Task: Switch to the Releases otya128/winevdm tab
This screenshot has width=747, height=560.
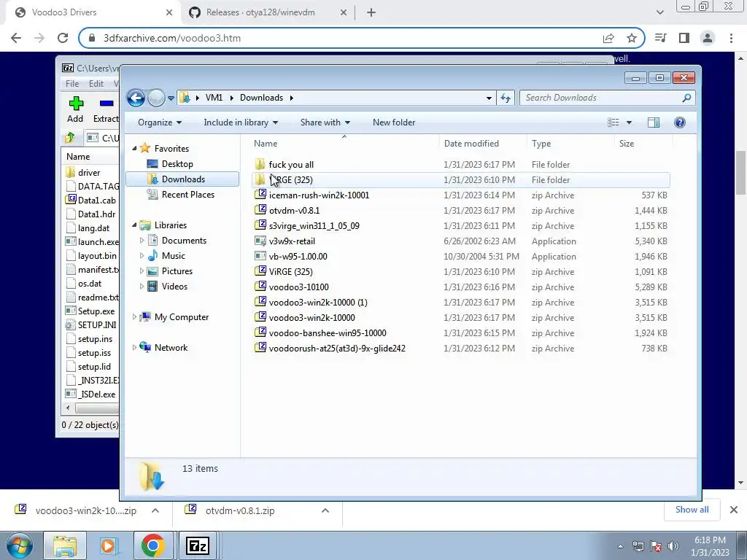Action: [267, 12]
